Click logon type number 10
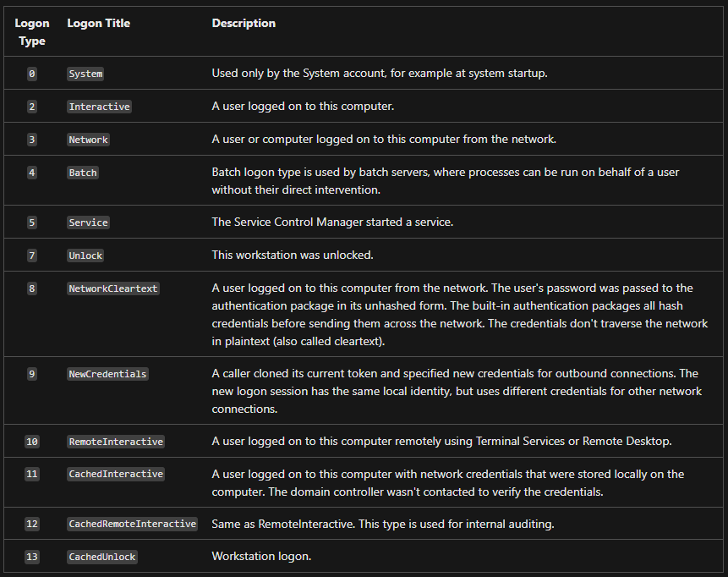 (32, 442)
